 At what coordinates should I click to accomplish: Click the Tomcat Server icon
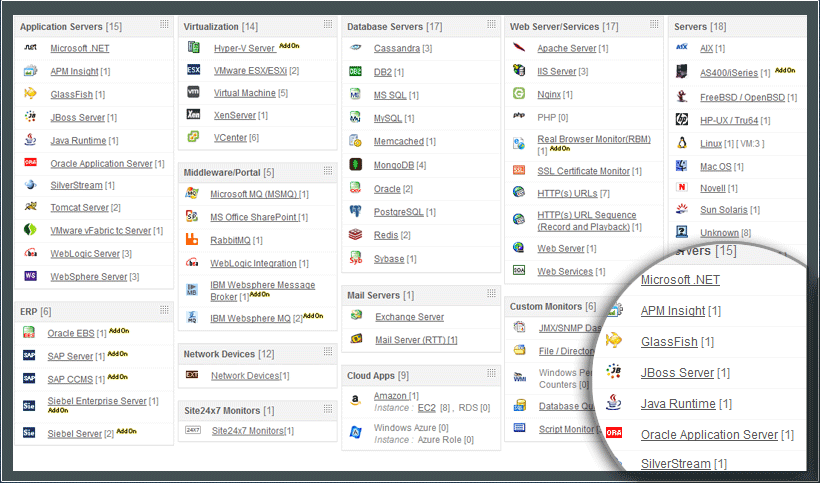pos(30,206)
